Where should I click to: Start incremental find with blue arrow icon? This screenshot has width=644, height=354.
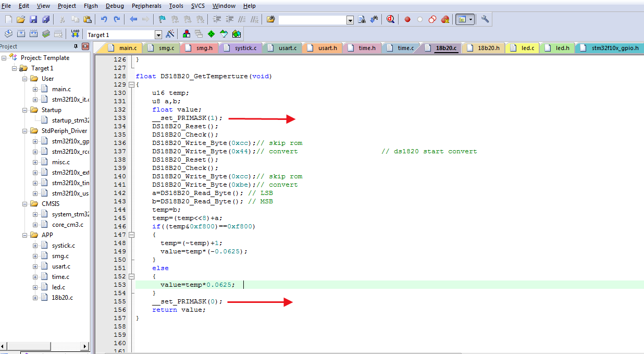[374, 19]
